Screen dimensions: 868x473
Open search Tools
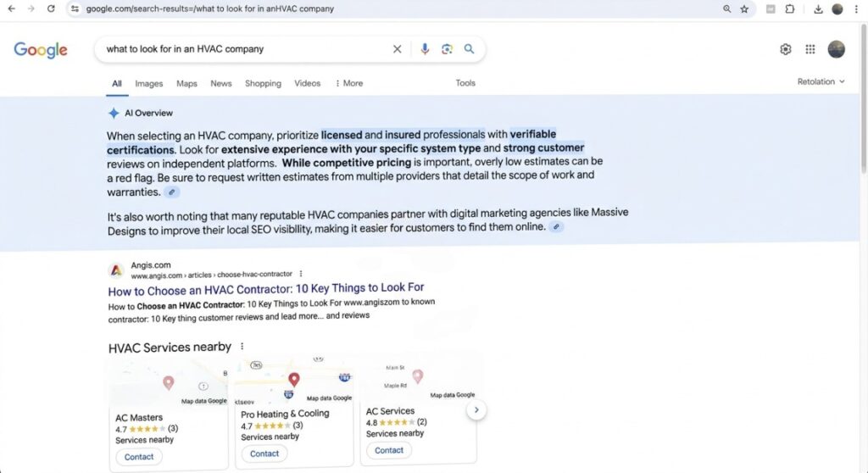(x=465, y=83)
